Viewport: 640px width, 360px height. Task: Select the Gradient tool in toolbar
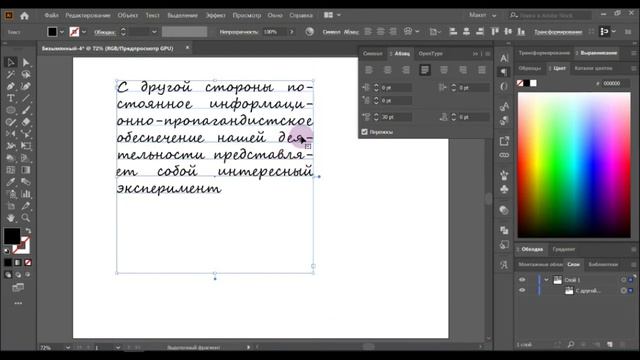26,170
